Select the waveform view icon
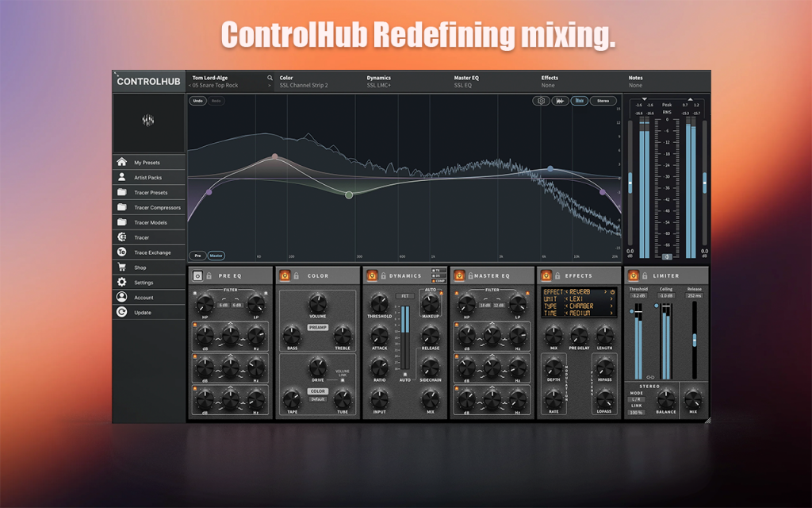812x508 pixels. tap(561, 101)
